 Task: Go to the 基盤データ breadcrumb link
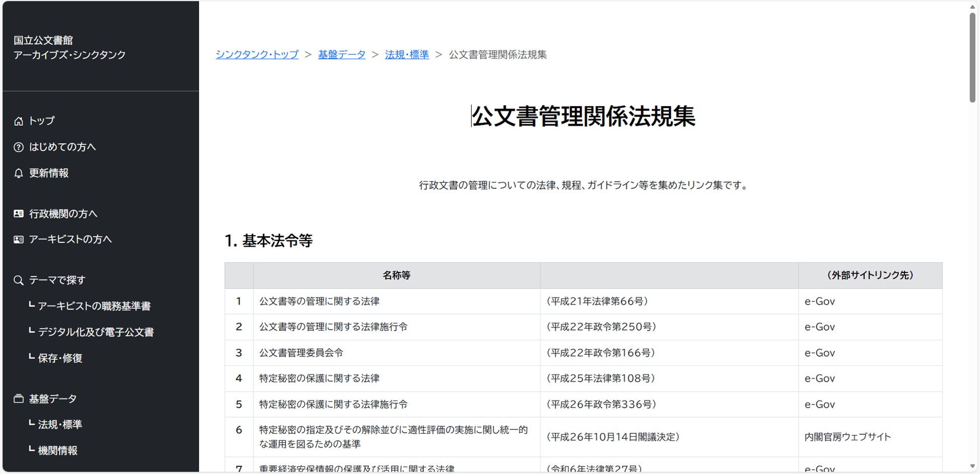(x=341, y=54)
